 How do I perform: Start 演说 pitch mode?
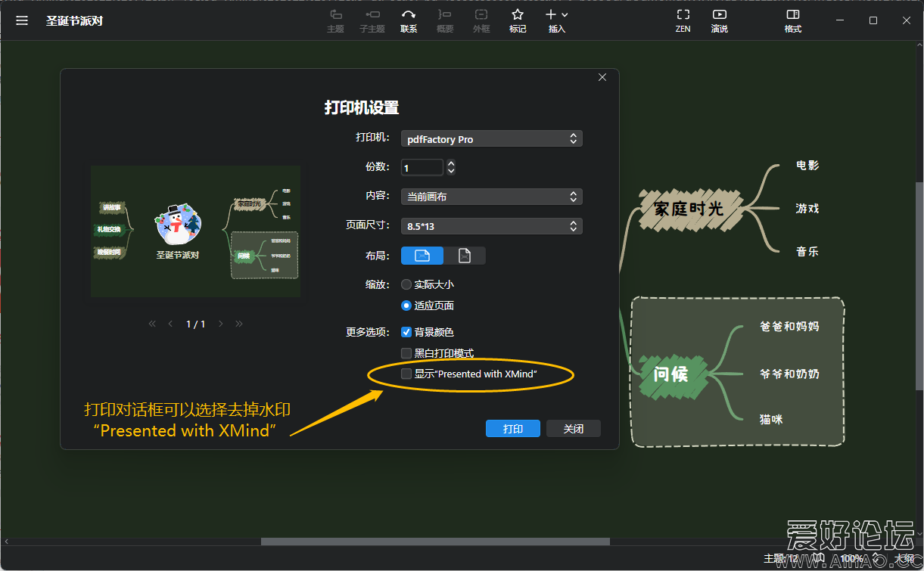coord(720,21)
